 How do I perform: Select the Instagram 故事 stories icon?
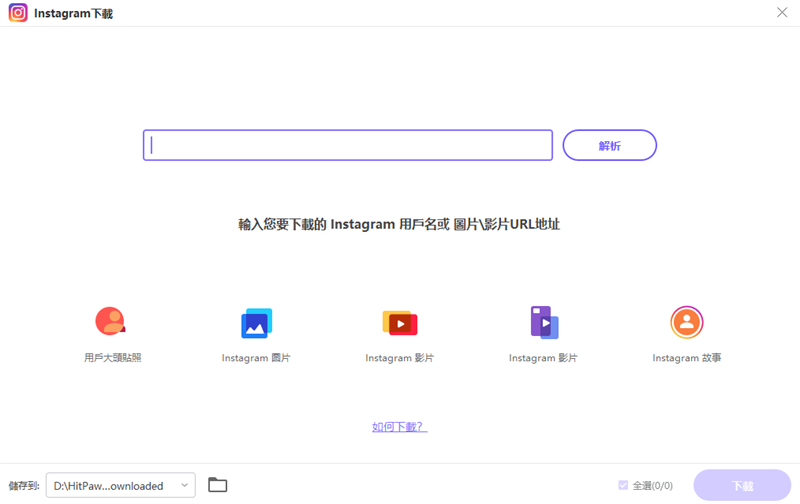(687, 322)
